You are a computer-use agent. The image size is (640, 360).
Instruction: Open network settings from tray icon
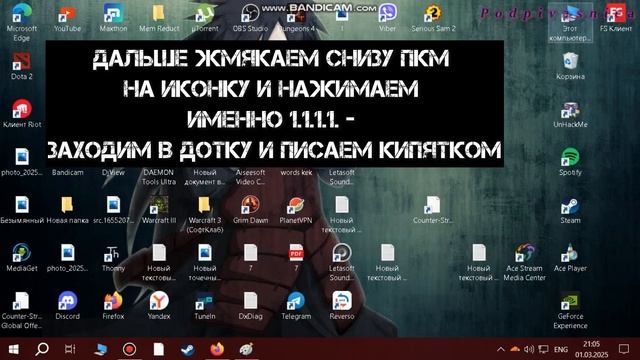[543, 349]
